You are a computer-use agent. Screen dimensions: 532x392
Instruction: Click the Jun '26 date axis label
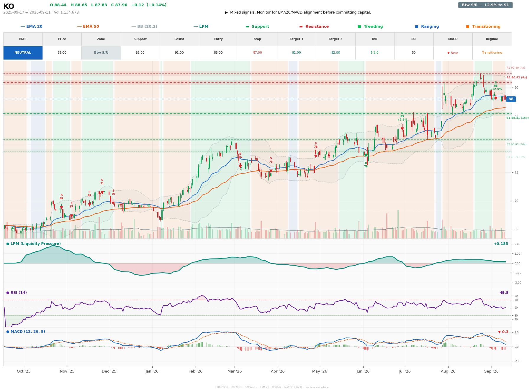363,371
